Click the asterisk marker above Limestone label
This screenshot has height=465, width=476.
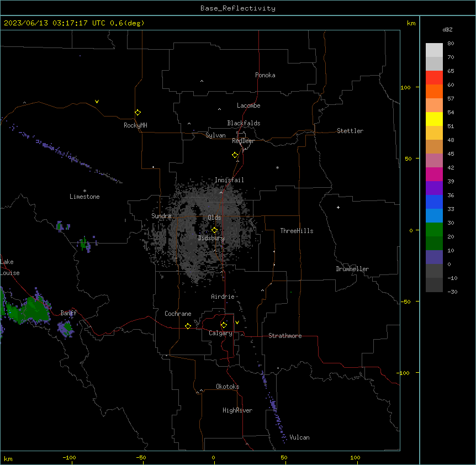point(84,191)
